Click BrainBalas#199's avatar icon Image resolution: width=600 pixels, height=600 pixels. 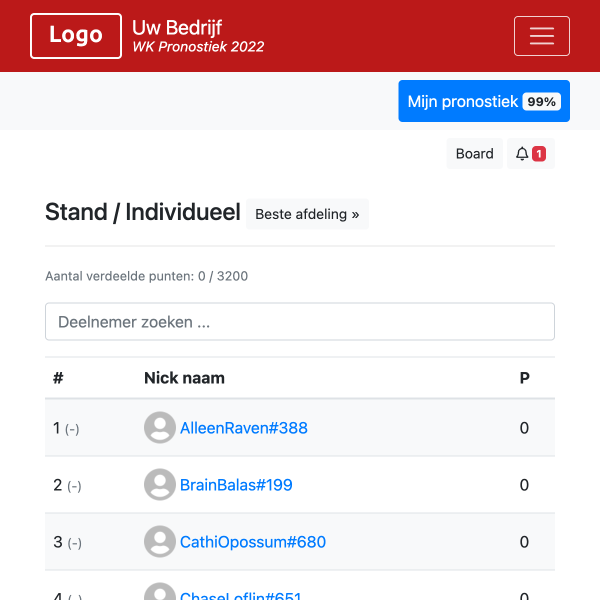tap(160, 485)
